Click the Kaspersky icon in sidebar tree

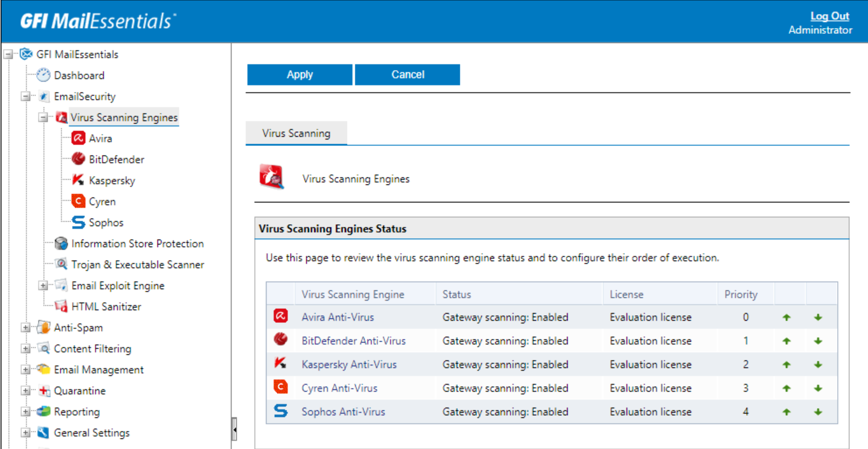78,180
